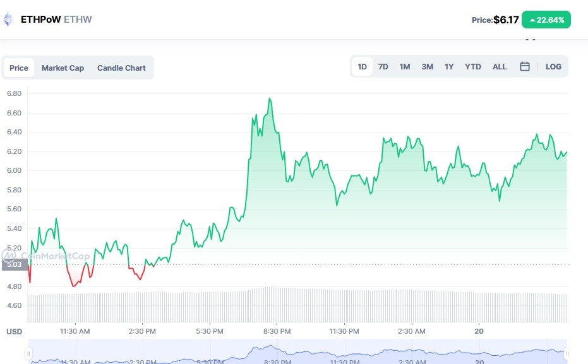Click the USD currency label
The width and height of the screenshot is (588, 364).
coord(15,332)
